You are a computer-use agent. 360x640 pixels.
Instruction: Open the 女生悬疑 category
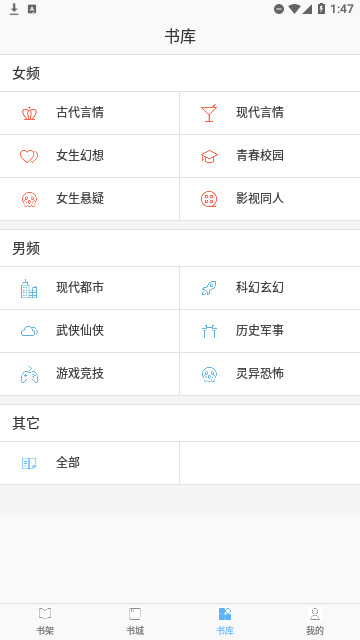point(89,199)
